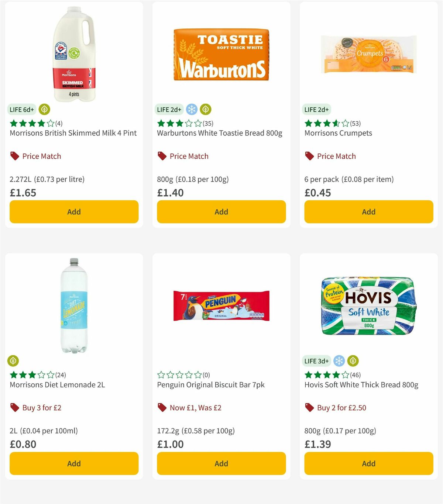
Task: Open the Hovis Soft White Thick Bread link
Action: [x=361, y=385]
